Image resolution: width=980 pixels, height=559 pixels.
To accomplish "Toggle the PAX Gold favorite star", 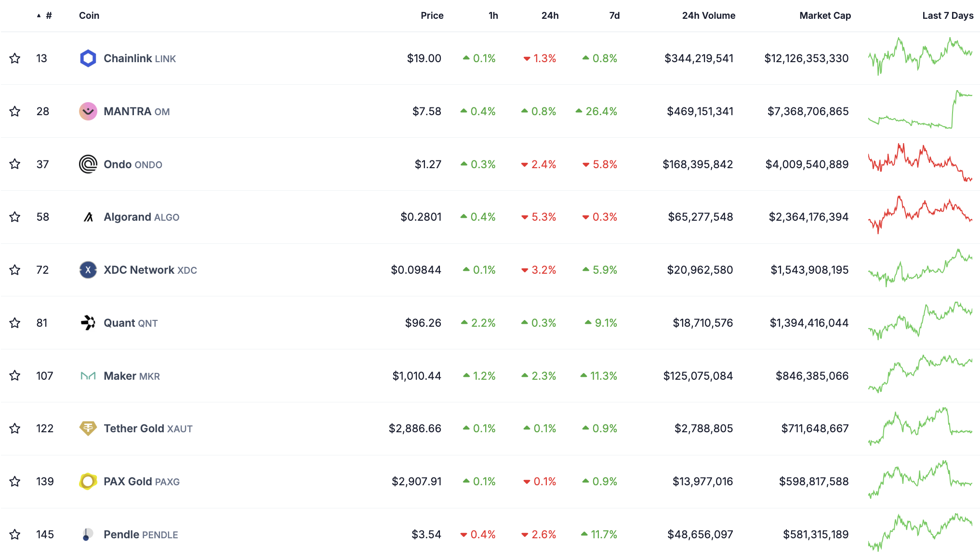I will [15, 481].
